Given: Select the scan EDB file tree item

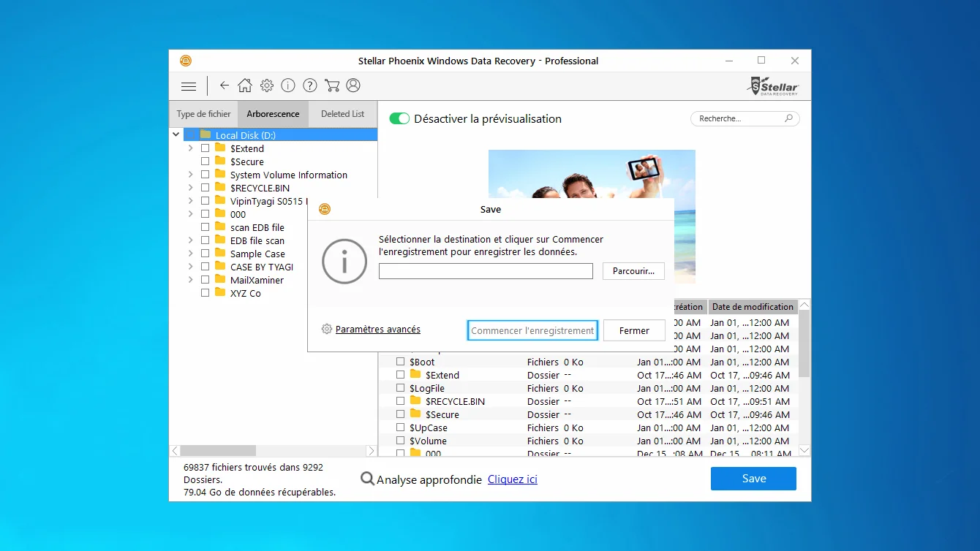Looking at the screenshot, I should 257,227.
